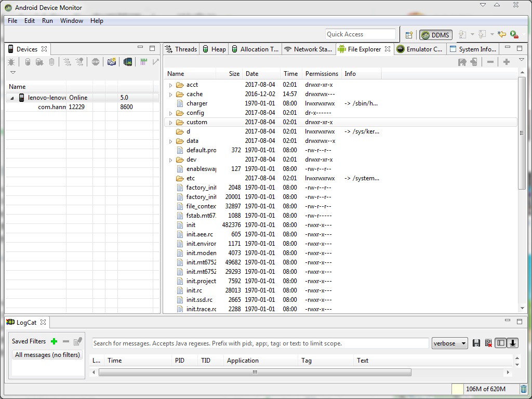The width and height of the screenshot is (532, 399).
Task: Click the Delete selection minus icon
Action: (490, 62)
